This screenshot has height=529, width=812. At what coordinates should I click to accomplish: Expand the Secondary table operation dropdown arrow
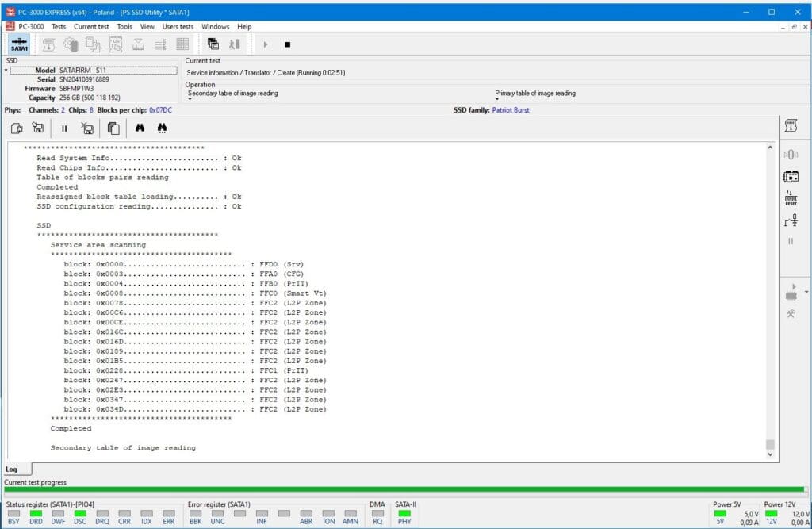coord(190,100)
